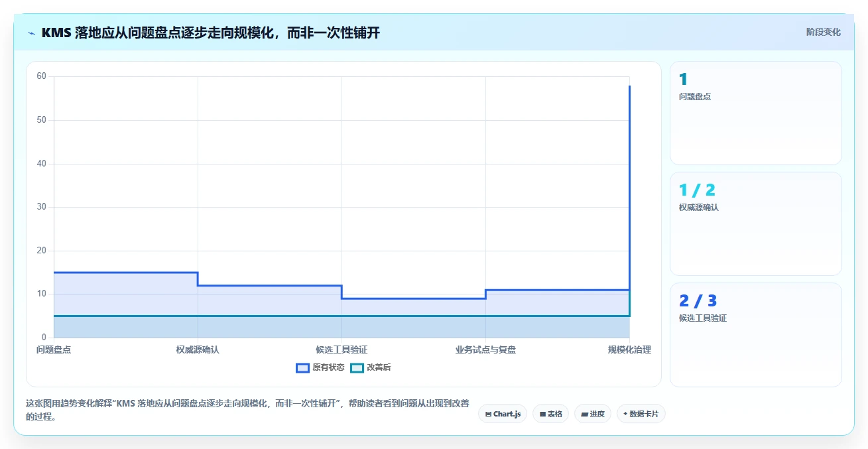Click the 问题盘点 x-axis label
The width and height of the screenshot is (868, 449).
54,350
